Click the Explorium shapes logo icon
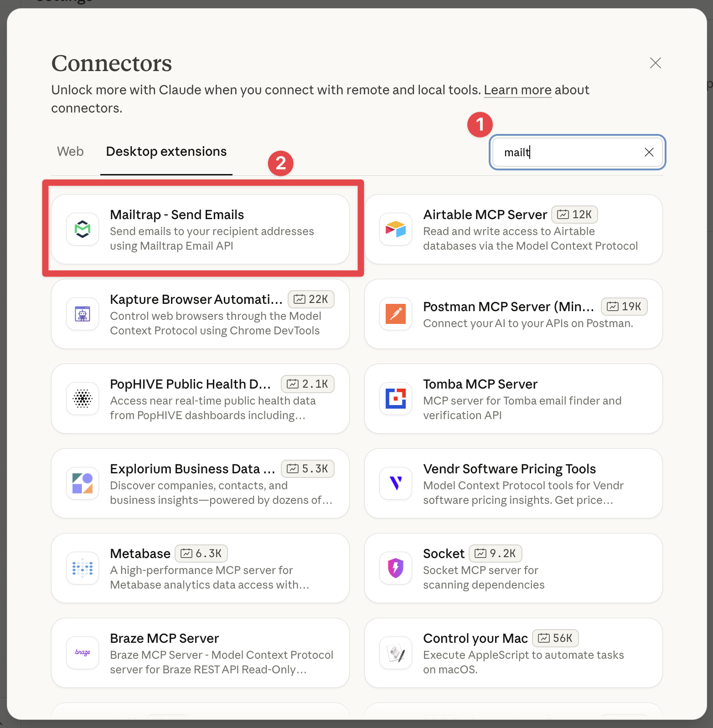This screenshot has width=713, height=728. tap(83, 483)
